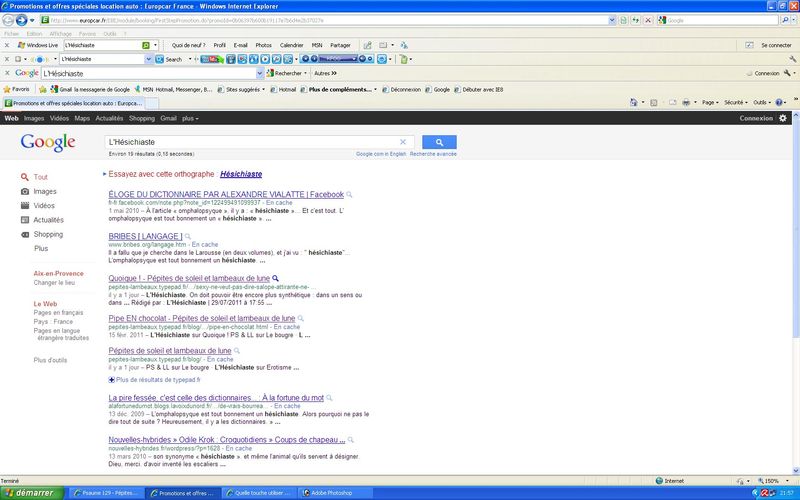Click the blue Google search button
This screenshot has width=800, height=500.
439,142
